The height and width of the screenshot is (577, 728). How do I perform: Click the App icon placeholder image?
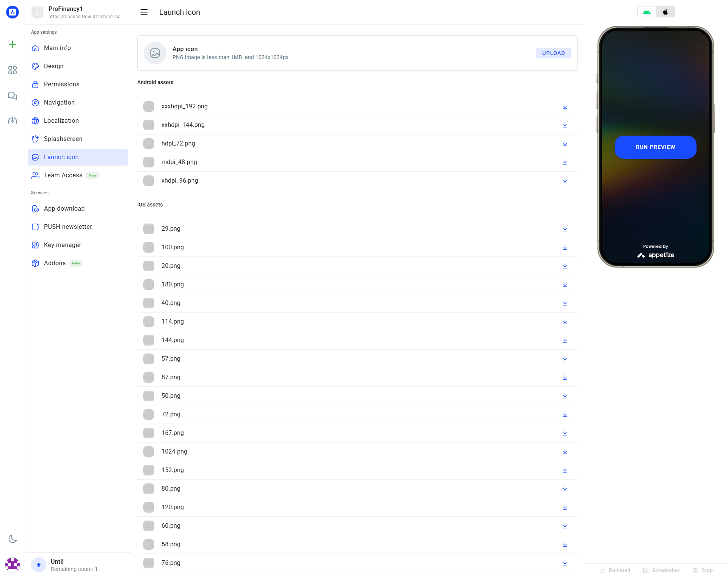pyautogui.click(x=155, y=53)
